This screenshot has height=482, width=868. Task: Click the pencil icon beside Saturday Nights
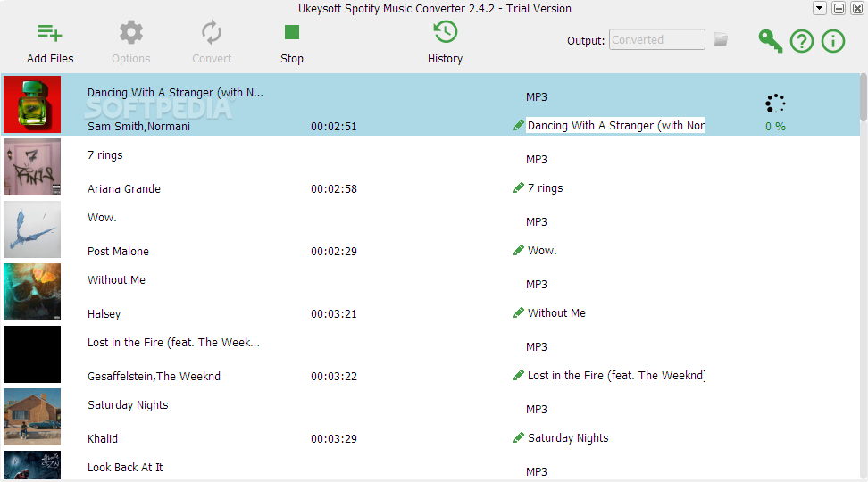pyautogui.click(x=519, y=438)
